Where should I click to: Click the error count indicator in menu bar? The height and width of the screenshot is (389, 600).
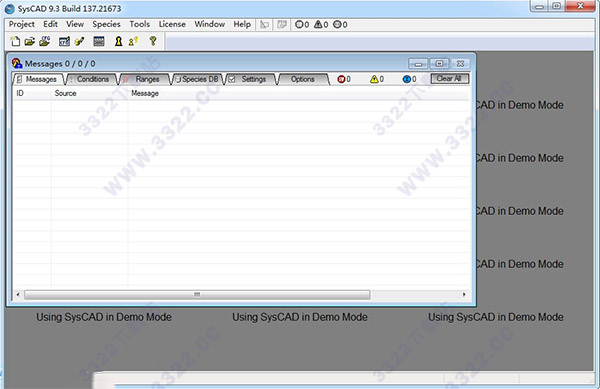coord(302,24)
